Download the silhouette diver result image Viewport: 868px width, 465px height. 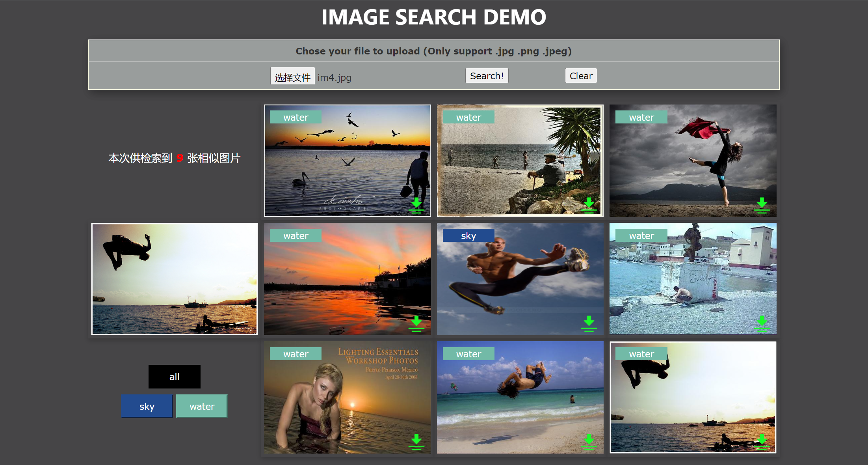(x=762, y=442)
